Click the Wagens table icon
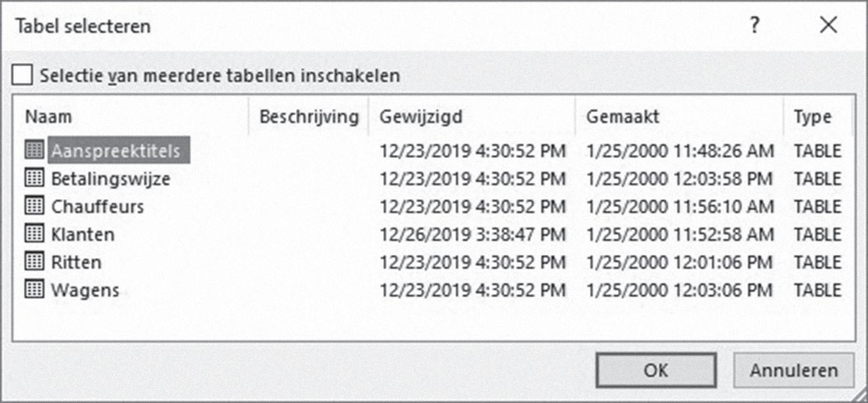Image resolution: width=868 pixels, height=403 pixels. pos(33,290)
